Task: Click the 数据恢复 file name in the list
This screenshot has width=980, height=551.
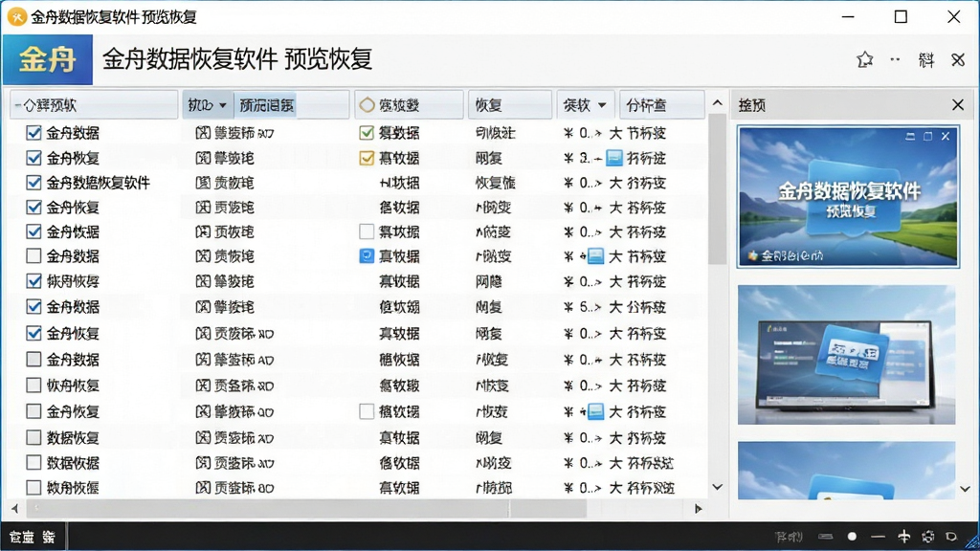Action: click(x=73, y=437)
